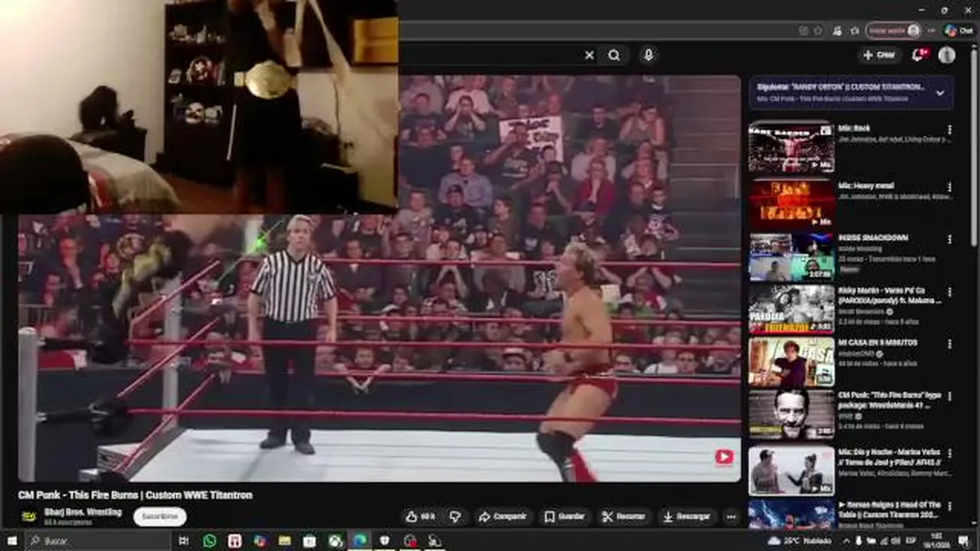Open options menu for the CM Punk hype package video

[x=949, y=398]
